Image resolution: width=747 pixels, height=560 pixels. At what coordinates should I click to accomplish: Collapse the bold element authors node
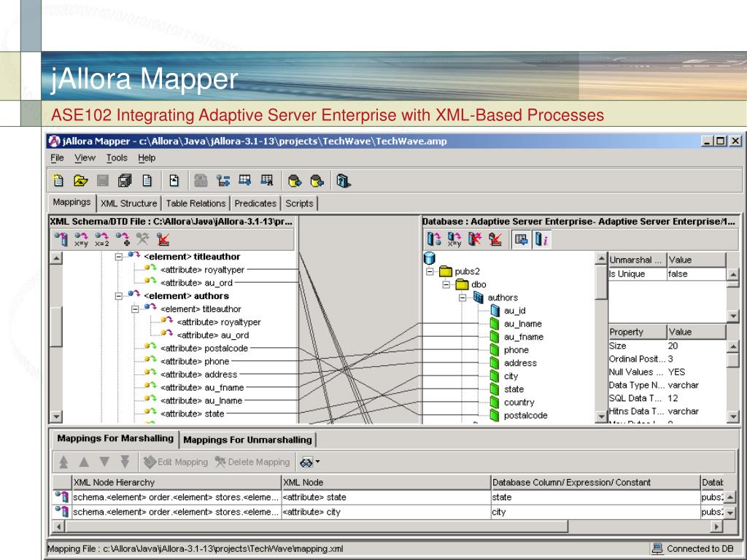[x=119, y=296]
